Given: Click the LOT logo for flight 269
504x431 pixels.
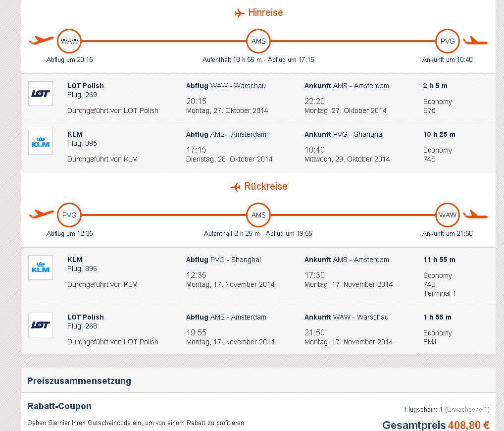Looking at the screenshot, I should [41, 94].
